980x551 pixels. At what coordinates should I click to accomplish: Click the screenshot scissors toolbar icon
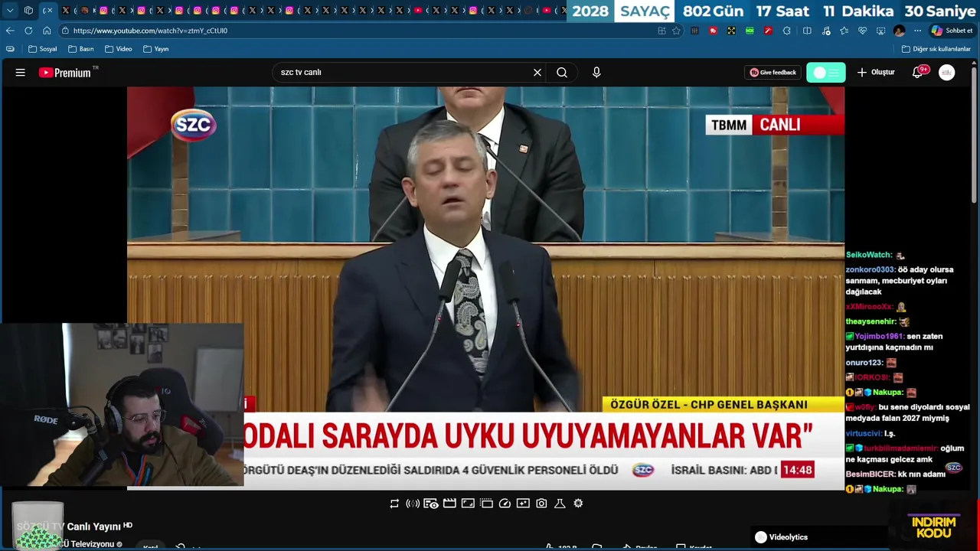point(880,31)
